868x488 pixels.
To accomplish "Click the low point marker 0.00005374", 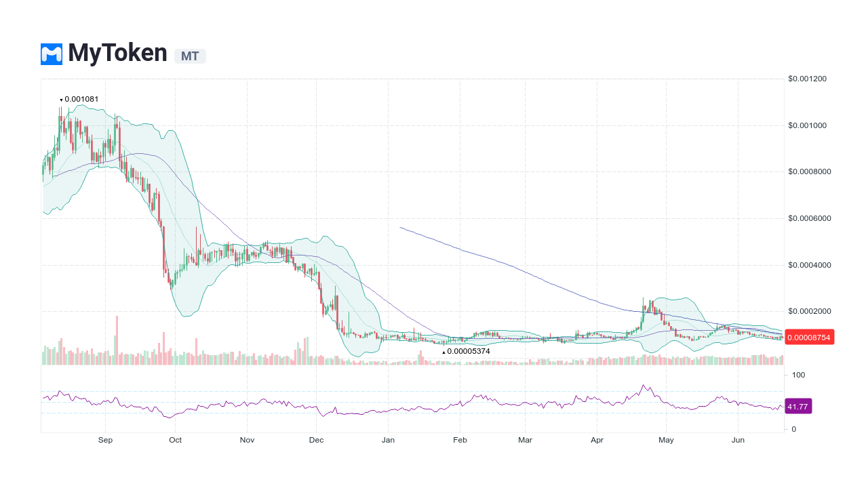I will click(x=466, y=352).
